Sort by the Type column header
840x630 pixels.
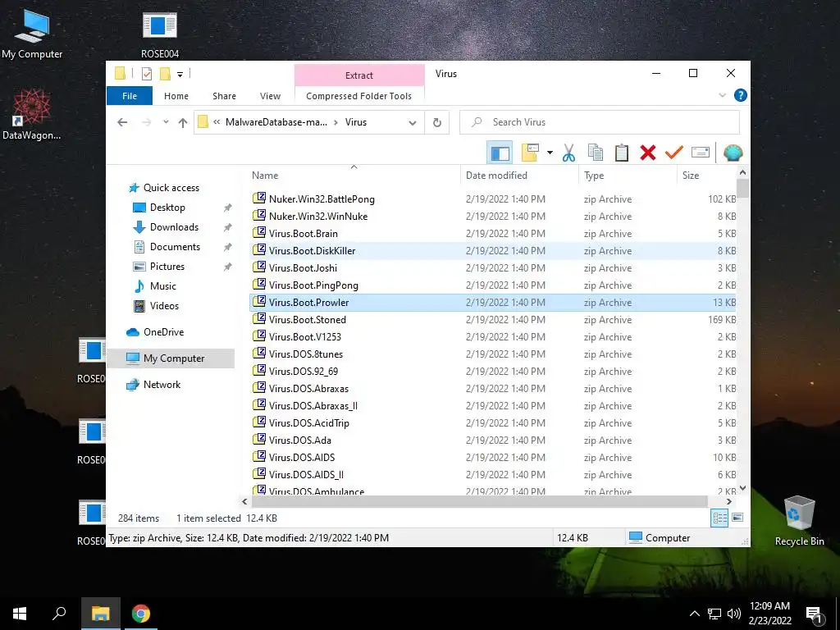628,176
